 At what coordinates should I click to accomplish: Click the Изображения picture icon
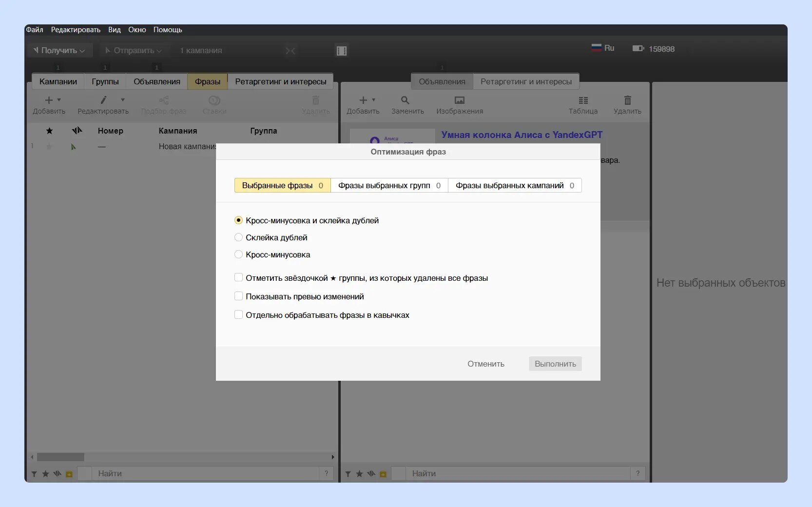[x=460, y=100]
